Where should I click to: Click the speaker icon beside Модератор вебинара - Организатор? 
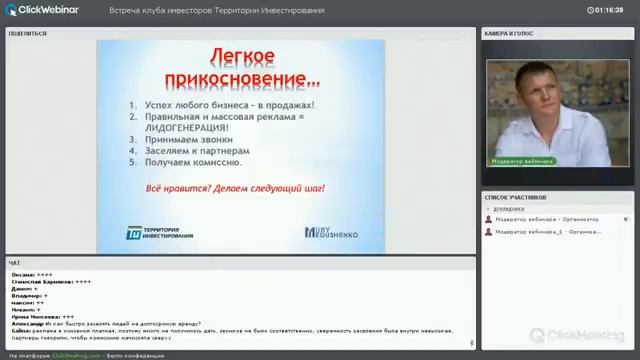625,220
